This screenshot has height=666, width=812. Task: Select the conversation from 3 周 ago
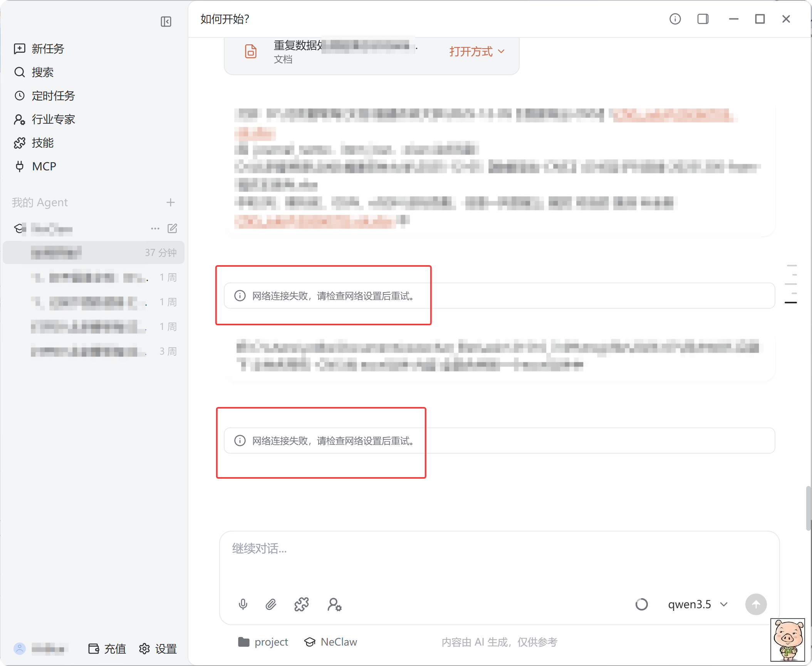coord(94,351)
